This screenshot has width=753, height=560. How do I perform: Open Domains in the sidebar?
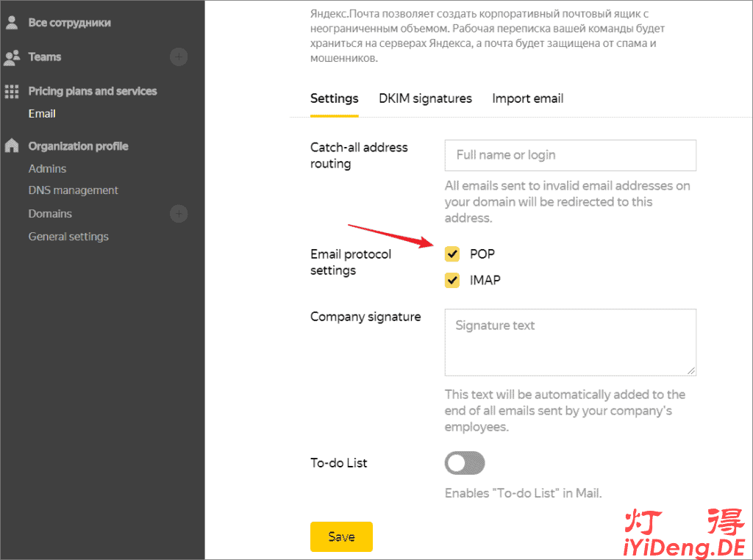point(50,214)
